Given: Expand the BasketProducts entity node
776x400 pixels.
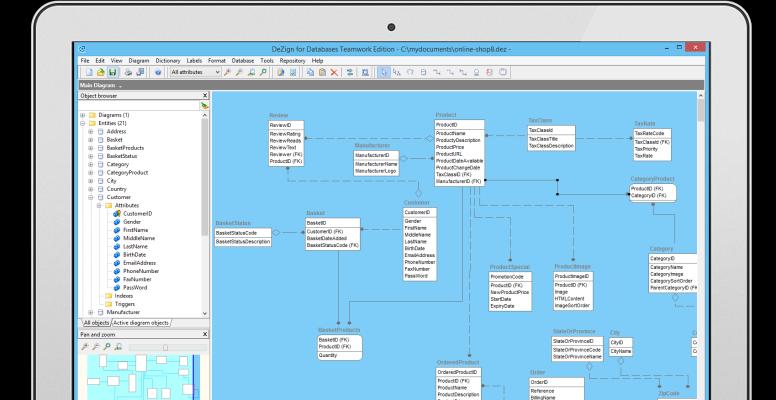Looking at the screenshot, I should (x=91, y=148).
